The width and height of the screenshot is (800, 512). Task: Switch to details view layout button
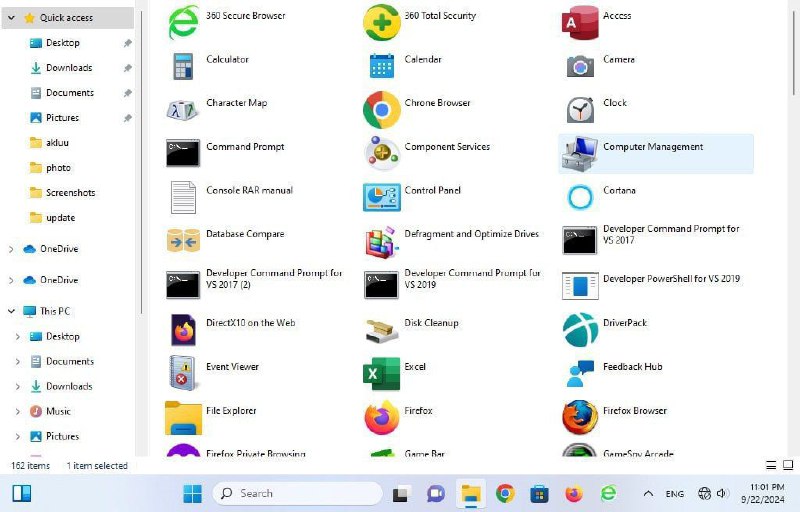[x=771, y=465]
